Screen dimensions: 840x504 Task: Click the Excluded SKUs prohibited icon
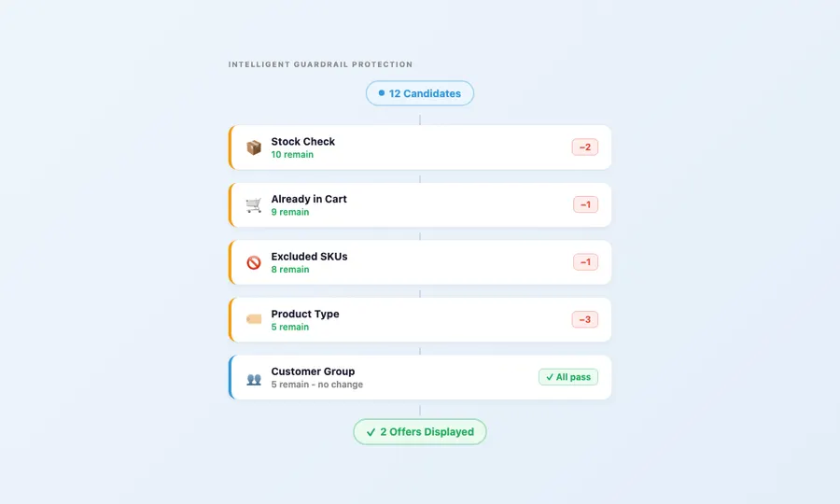(253, 262)
